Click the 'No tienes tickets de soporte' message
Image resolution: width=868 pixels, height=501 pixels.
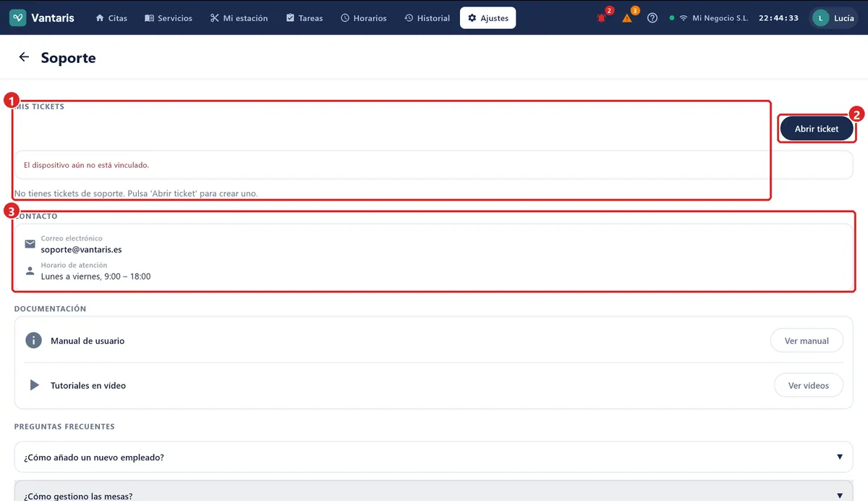click(136, 193)
